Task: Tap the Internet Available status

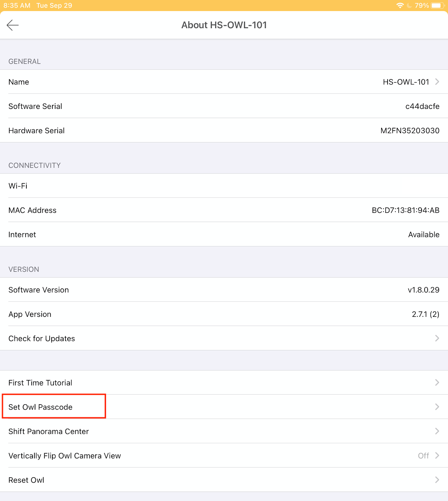Action: 424,235
